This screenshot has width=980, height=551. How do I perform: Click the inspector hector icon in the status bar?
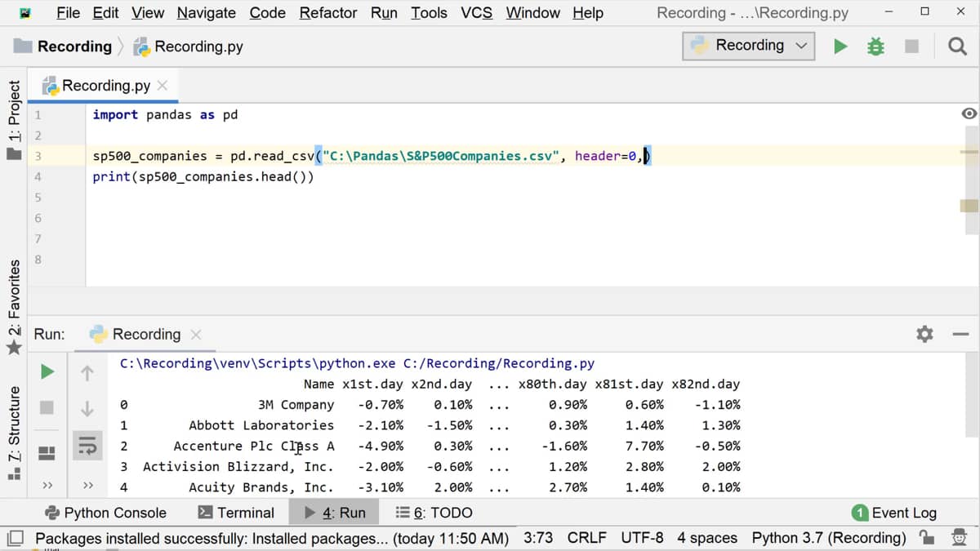point(959,537)
